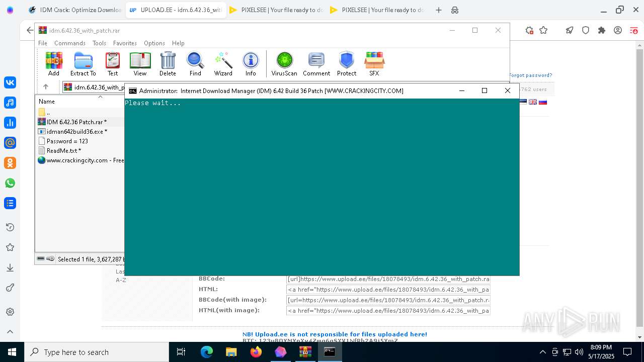This screenshot has width=644, height=362.
Task: Open Microsoft Edge from the taskbar
Action: coord(207,352)
